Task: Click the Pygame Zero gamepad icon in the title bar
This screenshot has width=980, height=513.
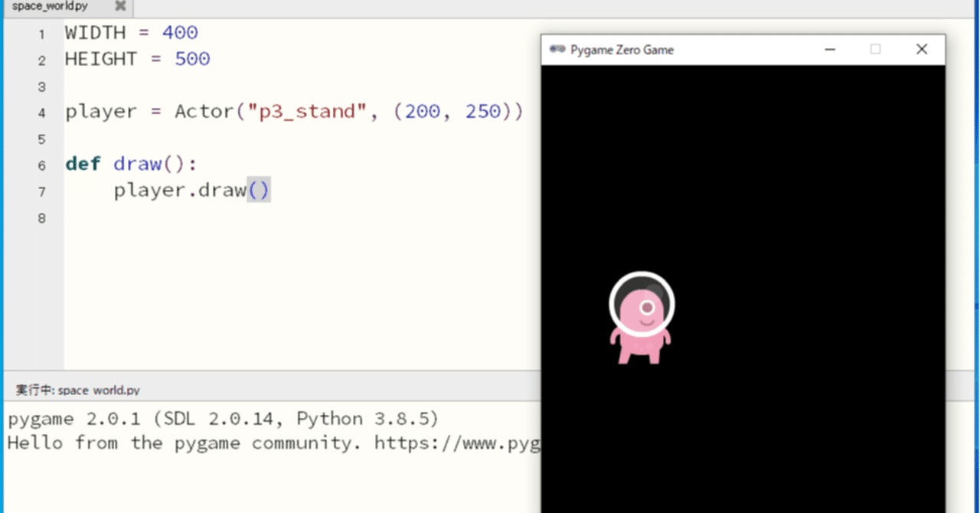Action: pyautogui.click(x=557, y=49)
